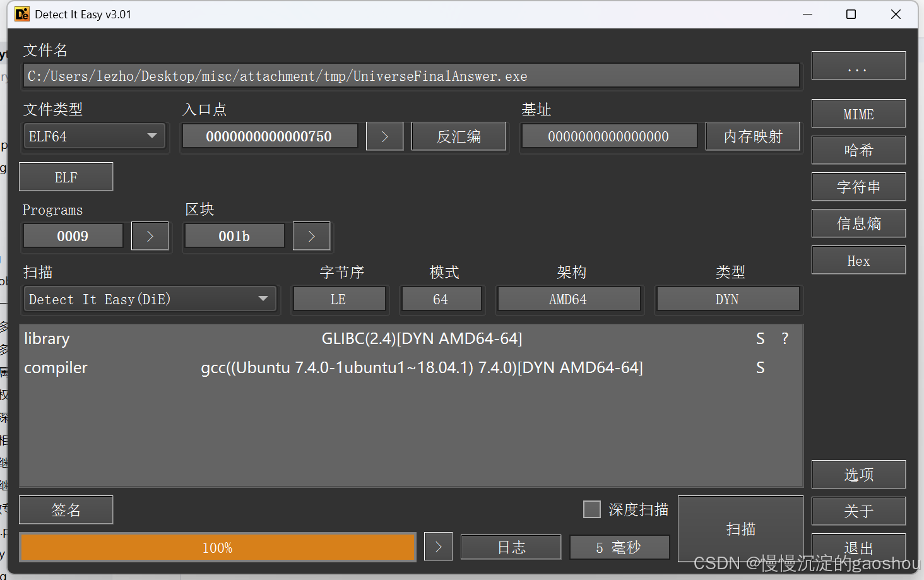Screen dimensions: 924x580
Task: Open the Hex viewer button
Action: click(858, 260)
